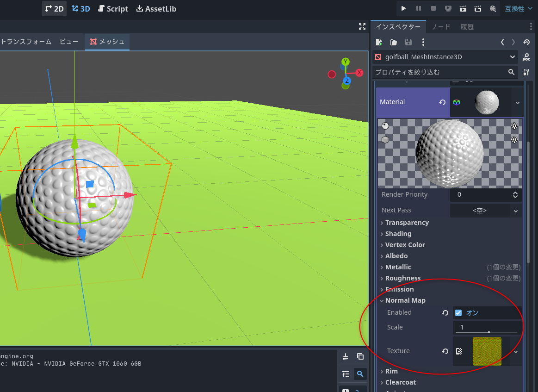
Task: Expand the Transparency section
Action: 407,223
